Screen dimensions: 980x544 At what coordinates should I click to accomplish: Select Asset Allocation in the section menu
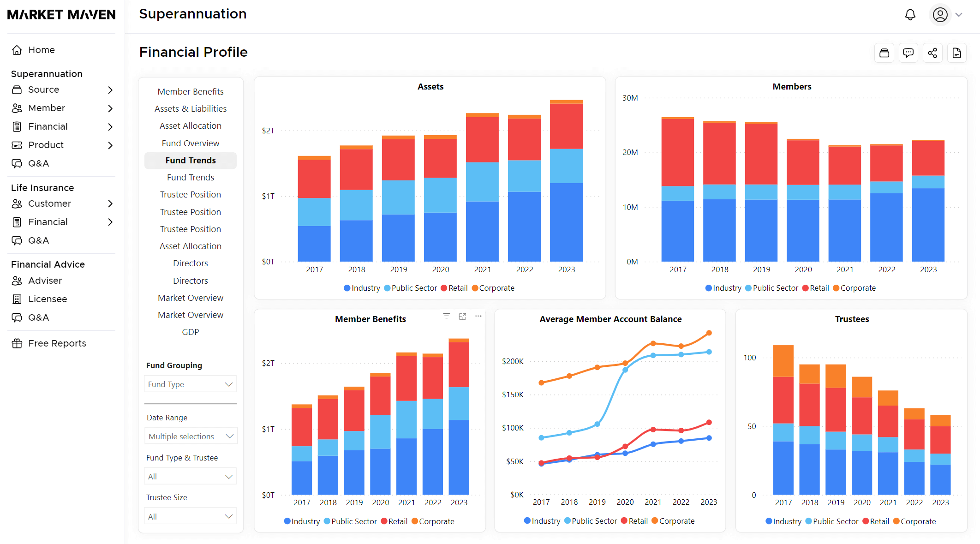190,125
